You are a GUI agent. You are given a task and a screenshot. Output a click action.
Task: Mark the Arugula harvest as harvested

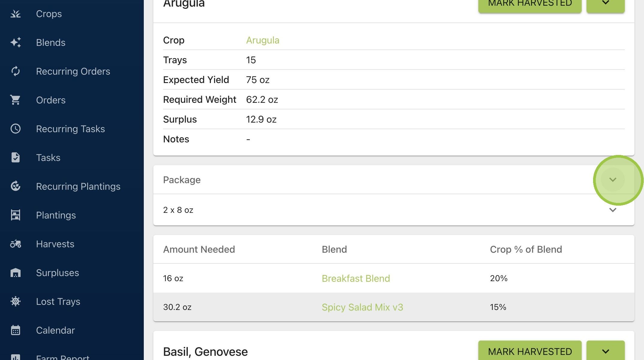tap(530, 4)
